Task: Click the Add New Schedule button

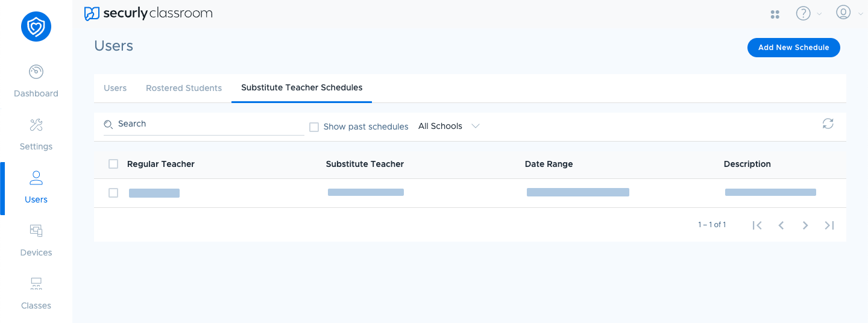Action: coord(793,48)
